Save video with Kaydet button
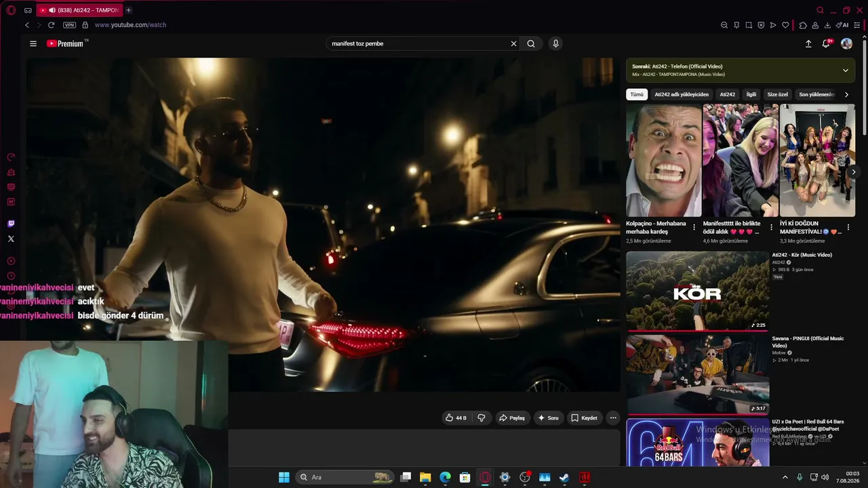Image resolution: width=868 pixels, height=488 pixels. [583, 418]
